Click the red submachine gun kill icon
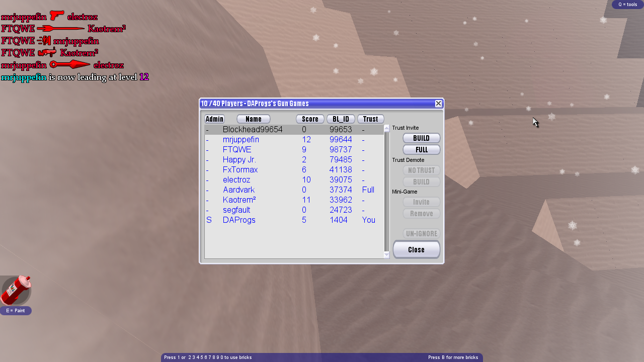Screen dimensions: 644x362 (47, 52)
